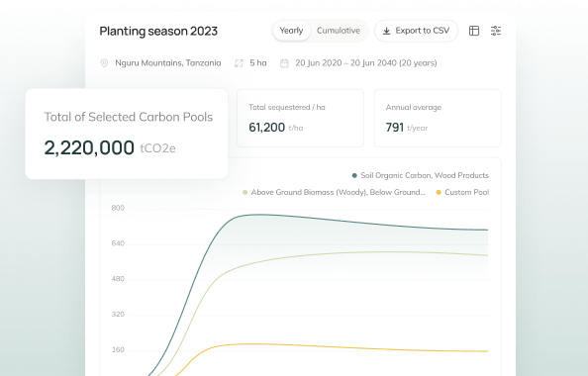Click the 791 t/year value

pos(407,128)
